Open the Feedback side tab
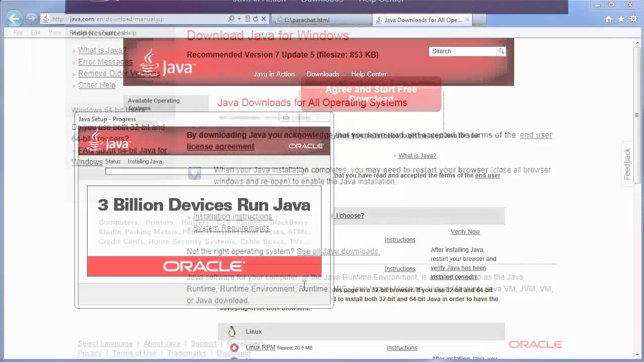Screen dimensions: 644x362 pyautogui.click(x=627, y=164)
